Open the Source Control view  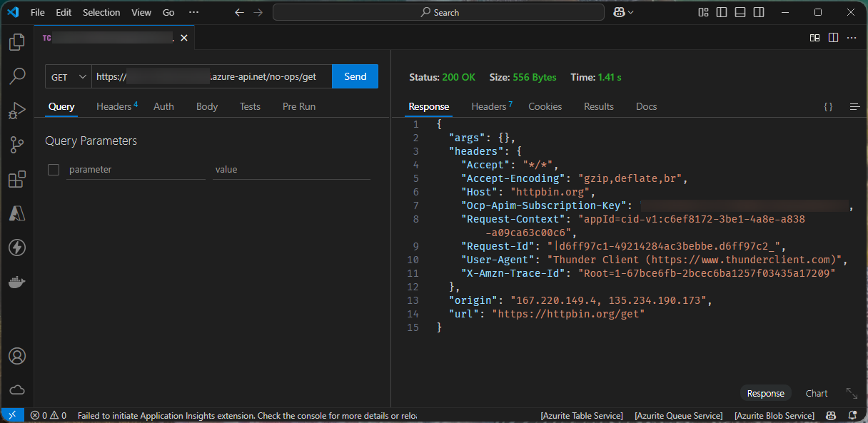16,146
